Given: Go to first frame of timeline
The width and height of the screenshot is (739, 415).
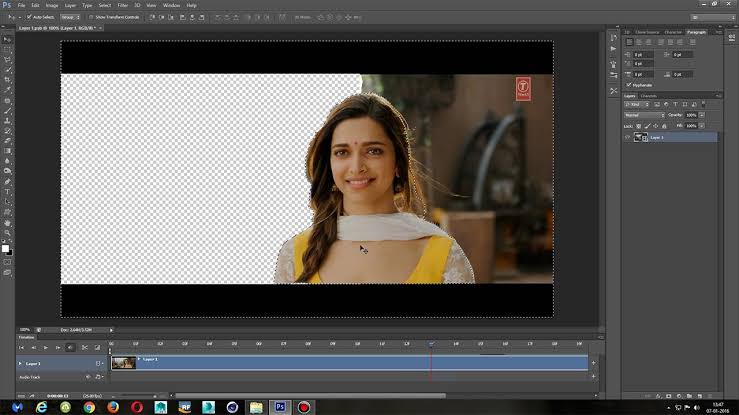Looking at the screenshot, I should (21, 348).
